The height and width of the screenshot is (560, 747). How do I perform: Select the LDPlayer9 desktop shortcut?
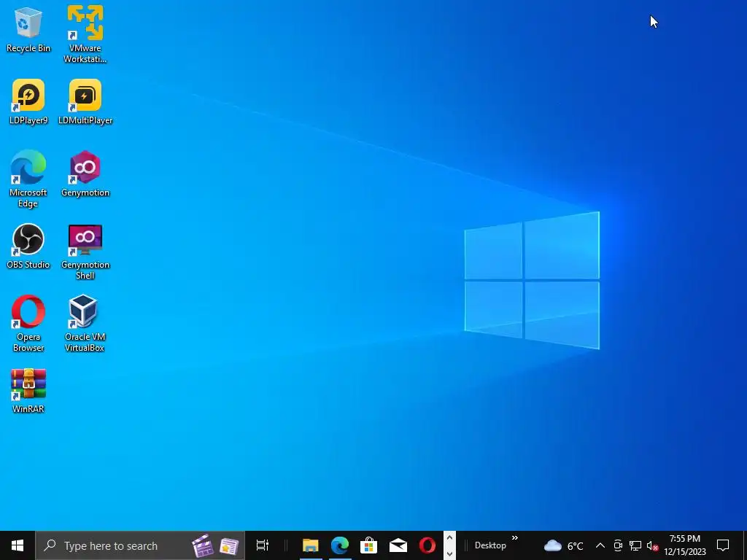(28, 102)
